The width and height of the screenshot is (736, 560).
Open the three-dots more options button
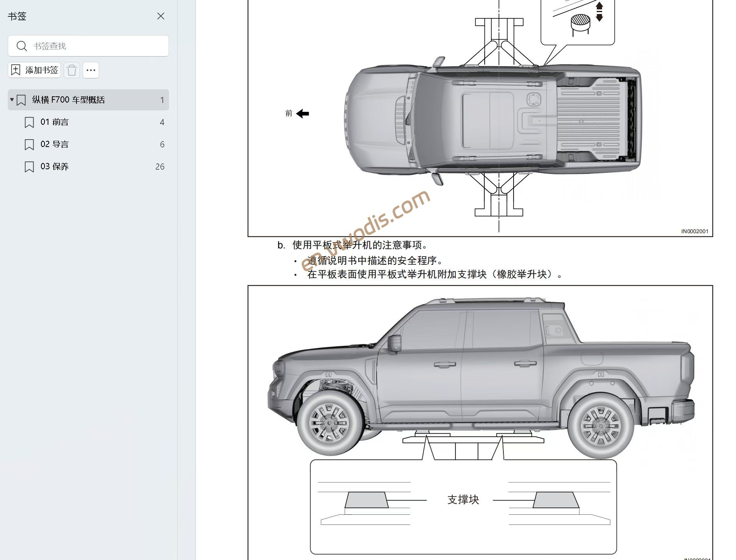tap(91, 70)
